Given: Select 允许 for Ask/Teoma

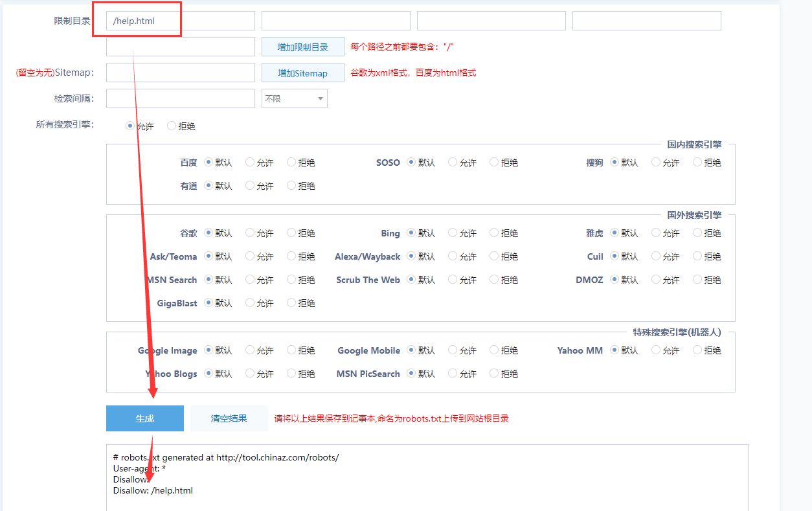Looking at the screenshot, I should [x=250, y=256].
